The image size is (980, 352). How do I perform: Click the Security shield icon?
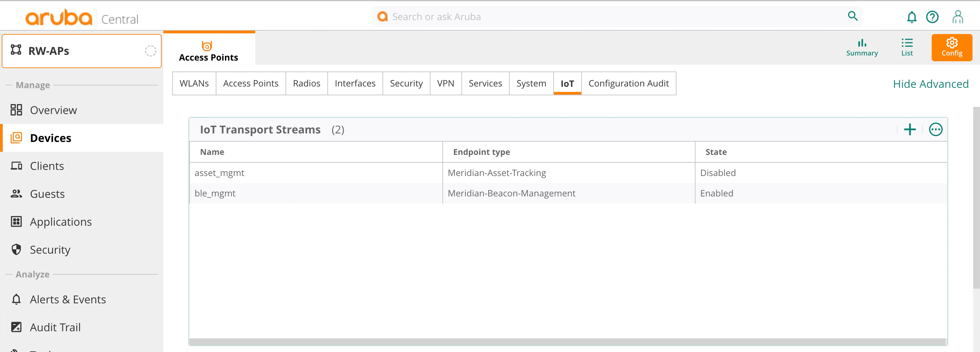[16, 250]
